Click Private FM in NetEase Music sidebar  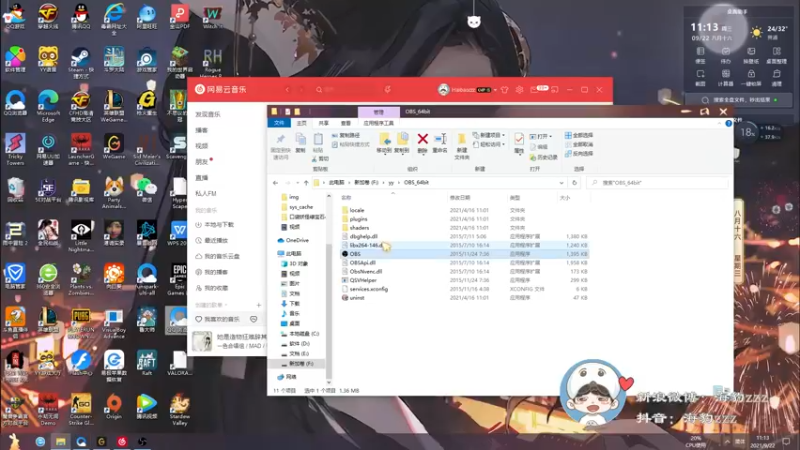[x=206, y=193]
